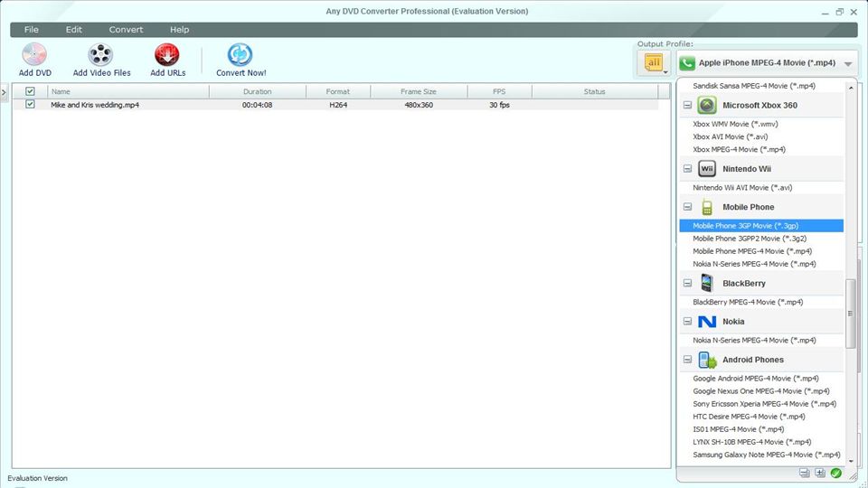868x488 pixels.
Task: Click the Android Phones category icon
Action: (x=707, y=360)
